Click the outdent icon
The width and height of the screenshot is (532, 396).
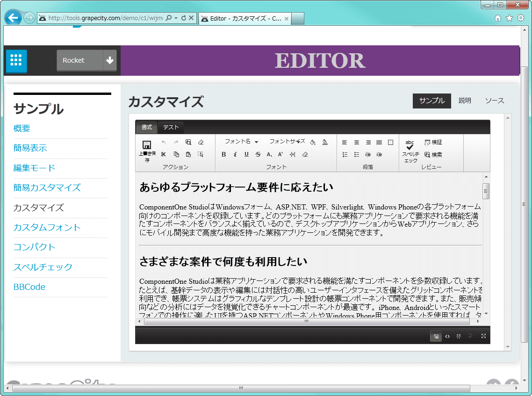tap(368, 154)
